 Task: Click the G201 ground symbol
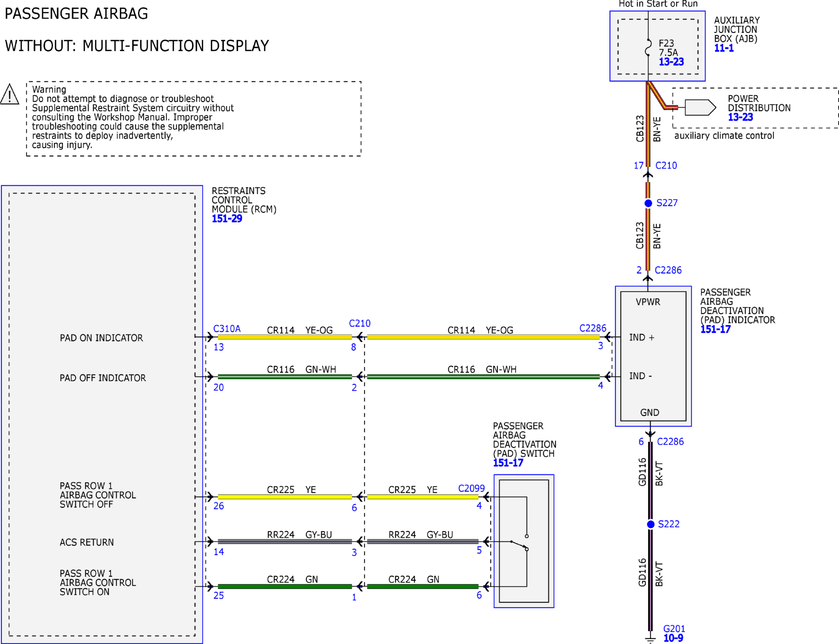pyautogui.click(x=650, y=638)
